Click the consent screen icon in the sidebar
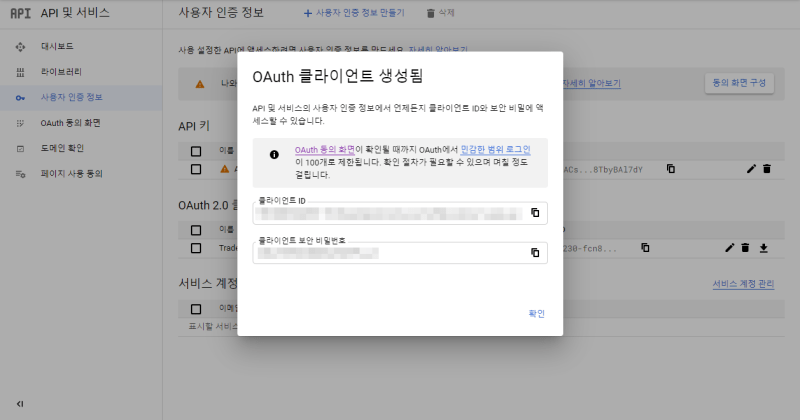The height and width of the screenshot is (420, 800). (20, 123)
